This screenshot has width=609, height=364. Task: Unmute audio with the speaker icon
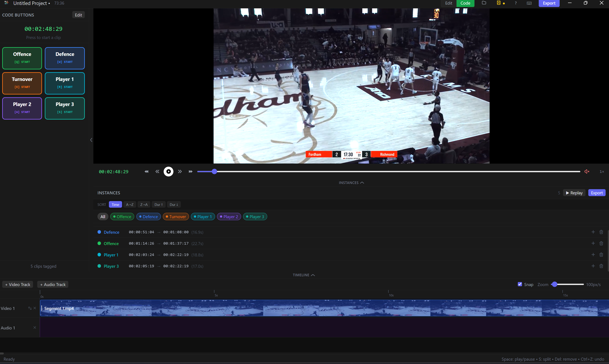587,171
